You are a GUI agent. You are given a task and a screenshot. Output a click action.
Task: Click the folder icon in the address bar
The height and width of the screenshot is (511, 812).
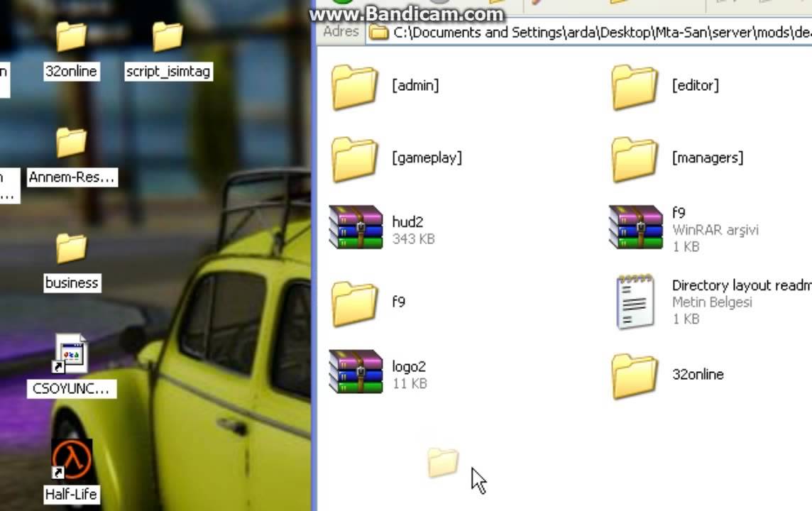pos(378,33)
